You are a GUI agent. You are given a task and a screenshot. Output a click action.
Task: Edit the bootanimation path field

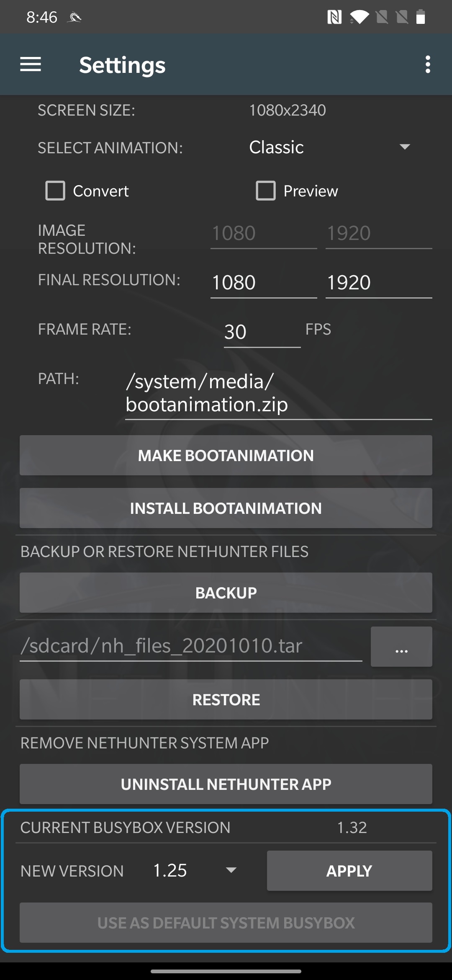[x=278, y=393]
